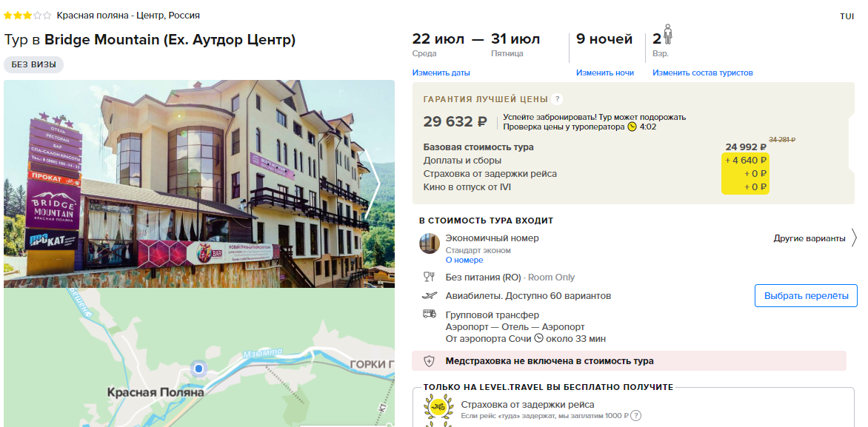This screenshot has width=868, height=427.
Task: Click the yellow laurel flight delay insurance badge
Action: pyautogui.click(x=438, y=408)
